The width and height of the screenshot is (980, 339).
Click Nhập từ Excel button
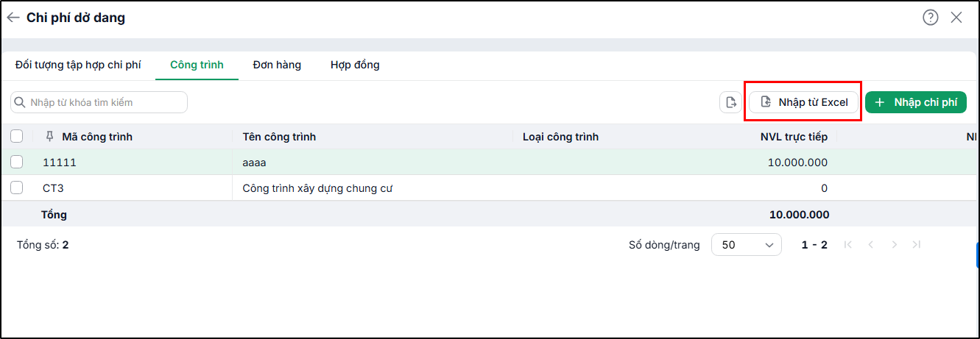click(x=804, y=102)
